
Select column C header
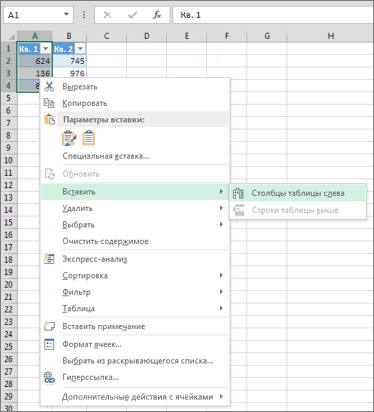[106, 36]
